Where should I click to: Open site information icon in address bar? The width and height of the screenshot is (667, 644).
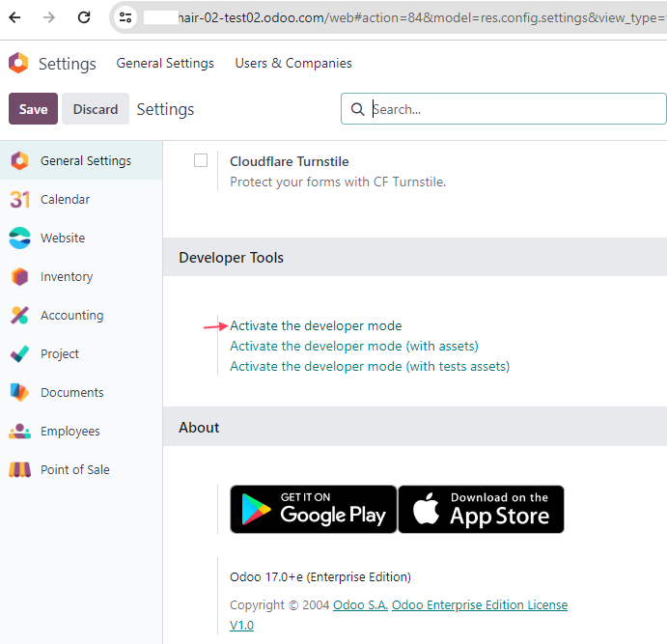(125, 17)
